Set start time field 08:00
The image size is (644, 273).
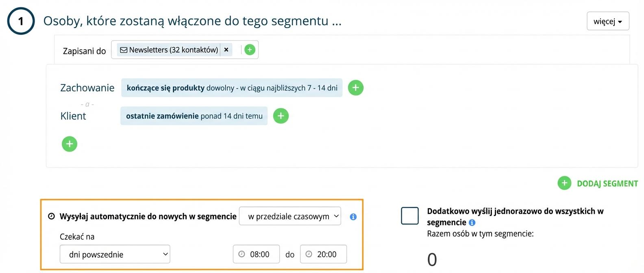coord(256,254)
